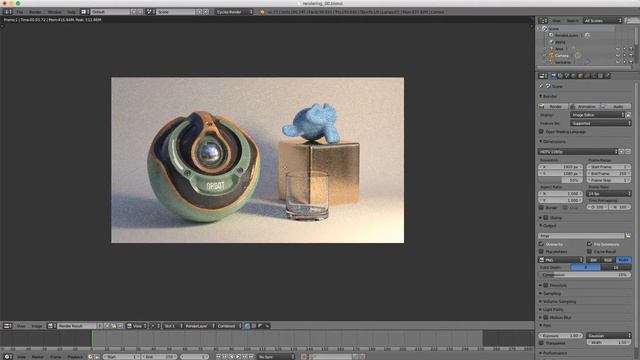
Task: Click the info editor type icon
Action: (x=7, y=12)
